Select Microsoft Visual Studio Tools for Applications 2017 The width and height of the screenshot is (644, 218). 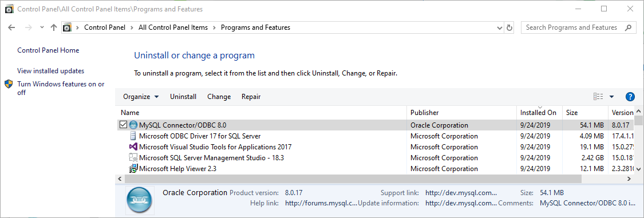click(x=215, y=146)
